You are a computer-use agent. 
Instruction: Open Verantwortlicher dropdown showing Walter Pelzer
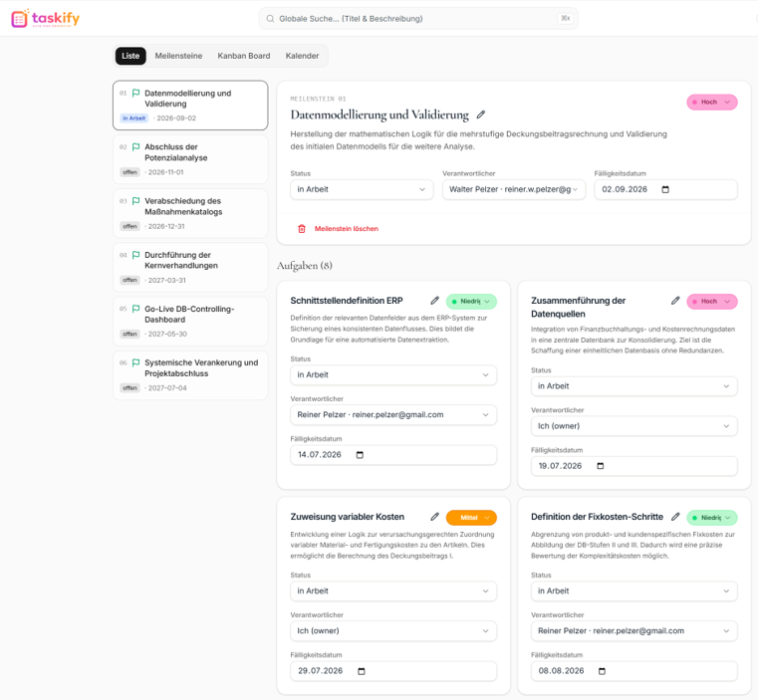point(513,189)
